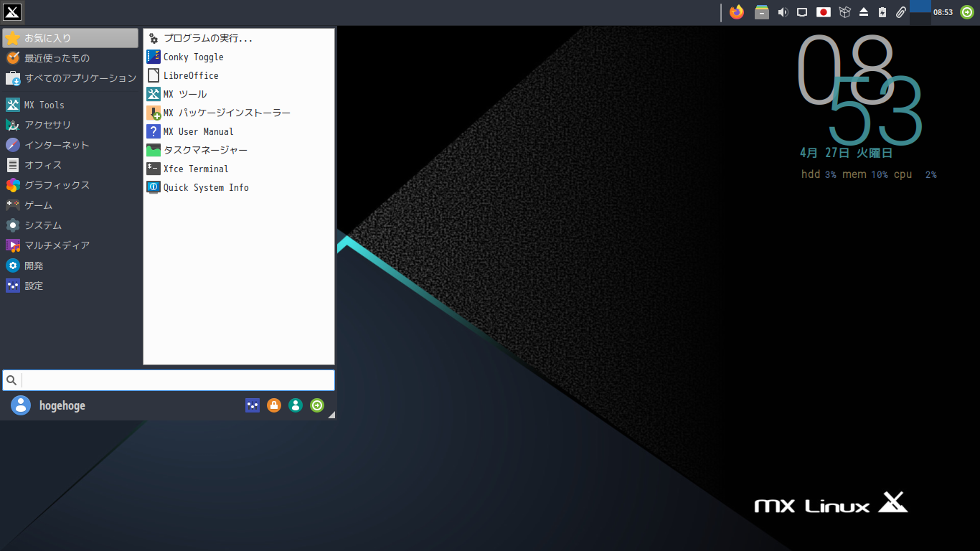Open the battery power manager icon

tap(882, 12)
